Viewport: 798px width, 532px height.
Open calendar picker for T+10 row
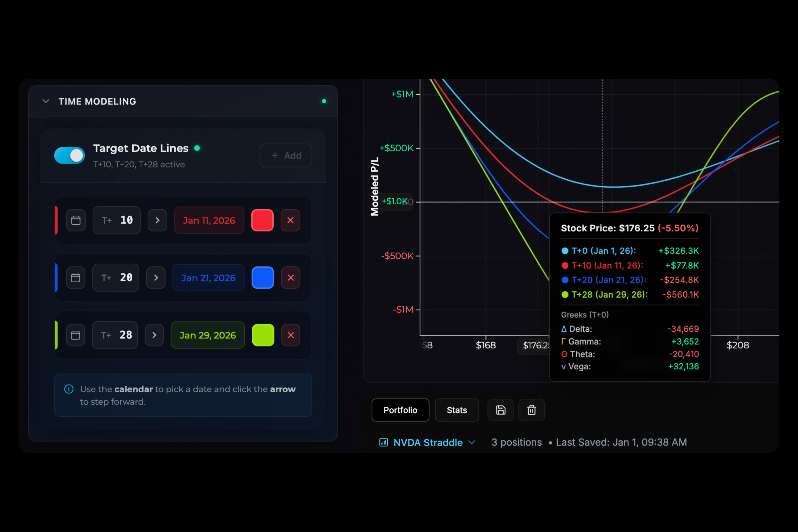pos(76,220)
